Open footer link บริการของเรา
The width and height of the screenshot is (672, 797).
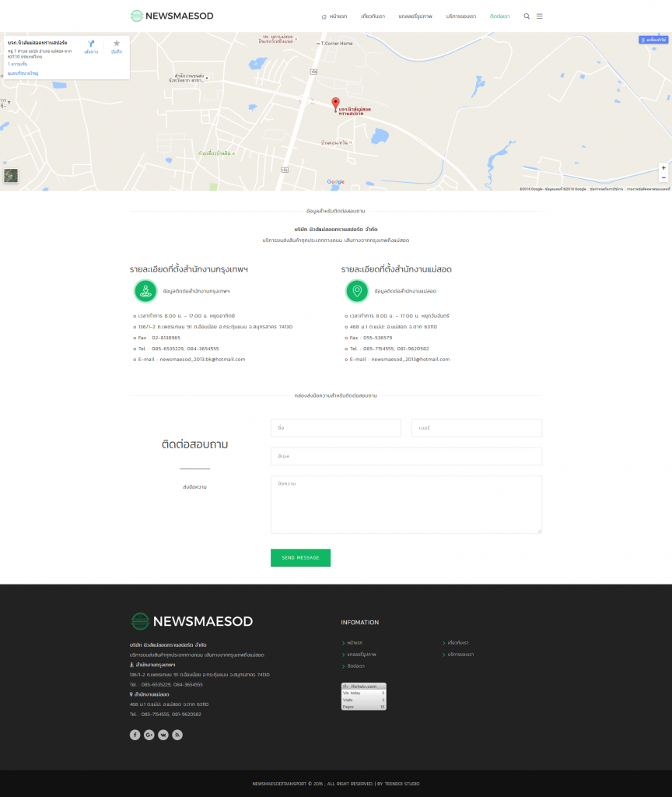[x=460, y=655]
